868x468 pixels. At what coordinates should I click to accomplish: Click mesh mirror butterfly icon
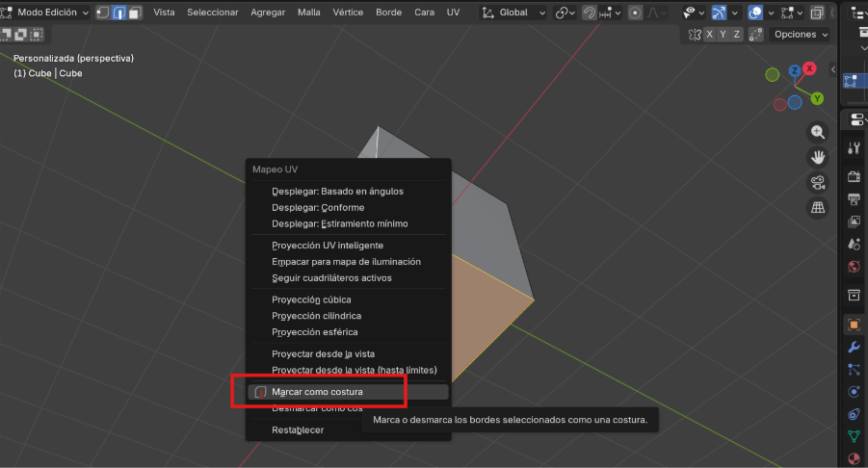pos(695,35)
